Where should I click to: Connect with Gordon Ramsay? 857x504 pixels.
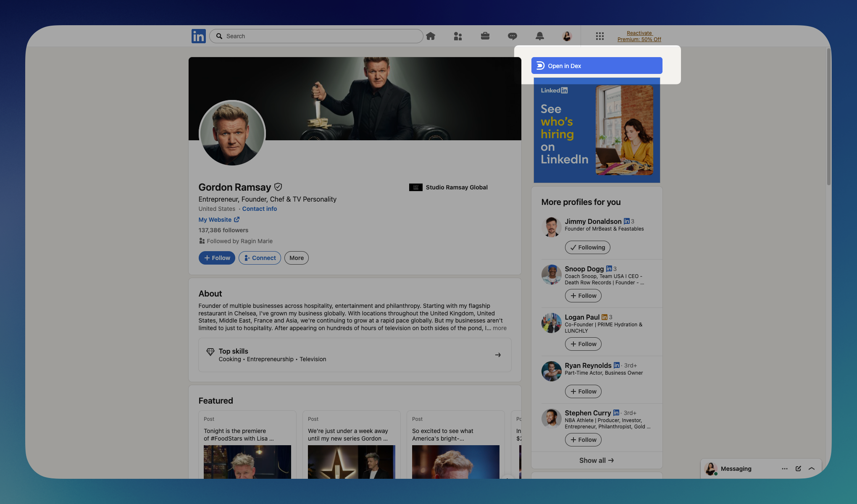pyautogui.click(x=260, y=258)
